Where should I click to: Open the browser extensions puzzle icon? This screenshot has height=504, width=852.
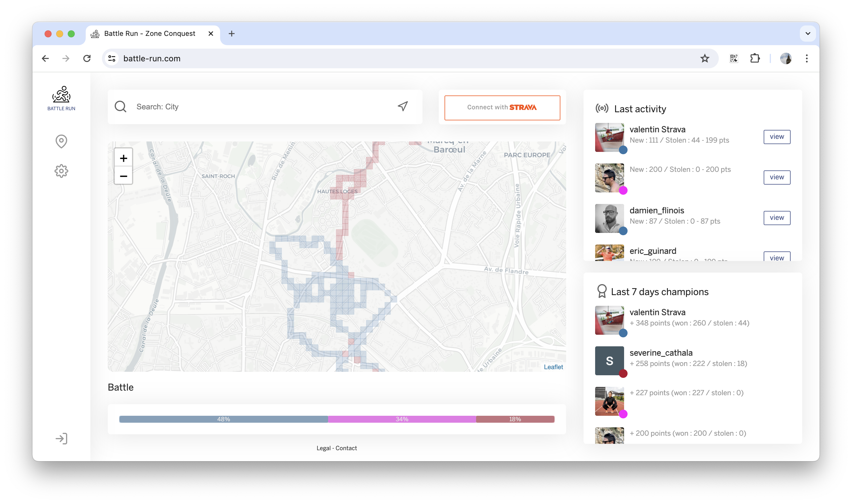coord(755,58)
